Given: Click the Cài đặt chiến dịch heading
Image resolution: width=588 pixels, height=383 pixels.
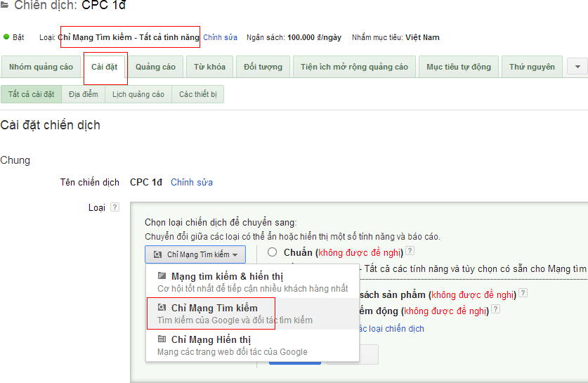Looking at the screenshot, I should [x=51, y=125].
